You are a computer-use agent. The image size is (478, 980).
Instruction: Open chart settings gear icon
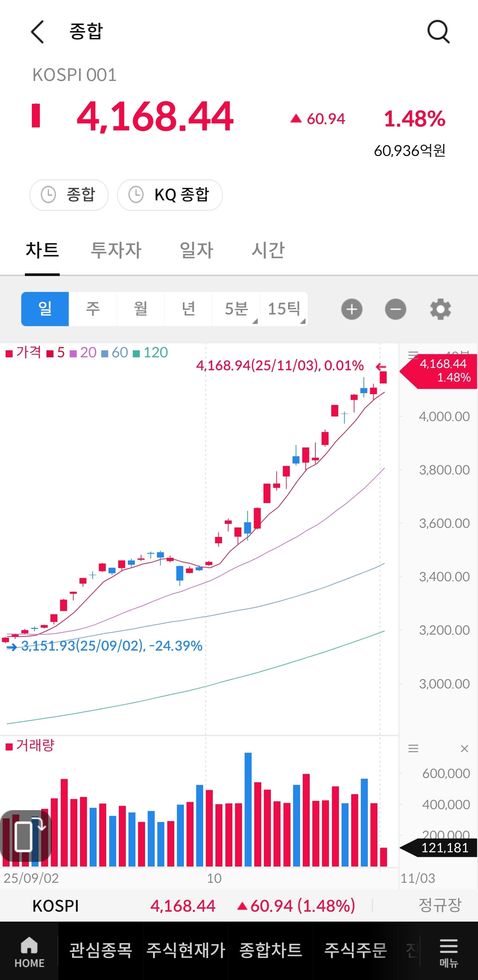(x=440, y=309)
